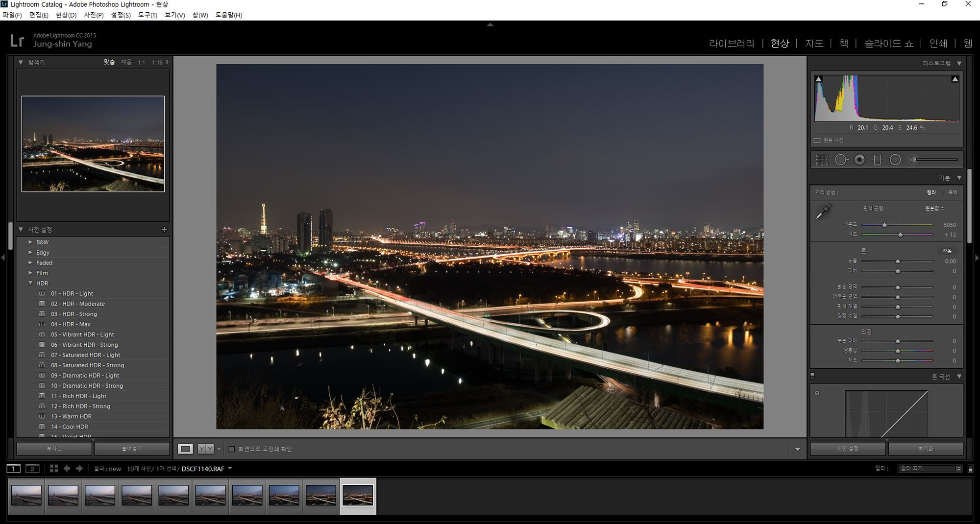Viewport: 980px width, 524px height.
Task: Expand the B&W preset folder
Action: (30, 242)
